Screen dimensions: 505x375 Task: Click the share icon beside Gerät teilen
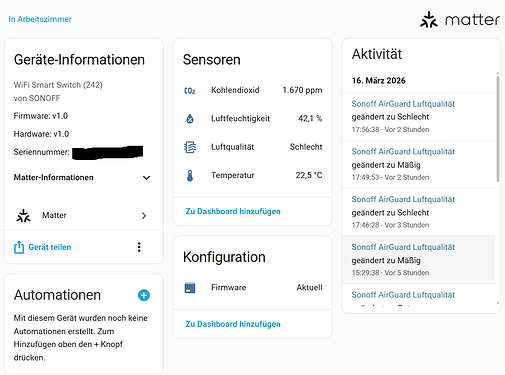(19, 247)
